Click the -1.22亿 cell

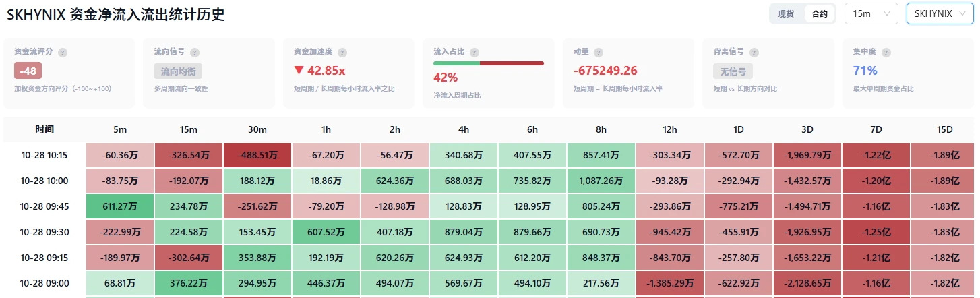(x=876, y=155)
